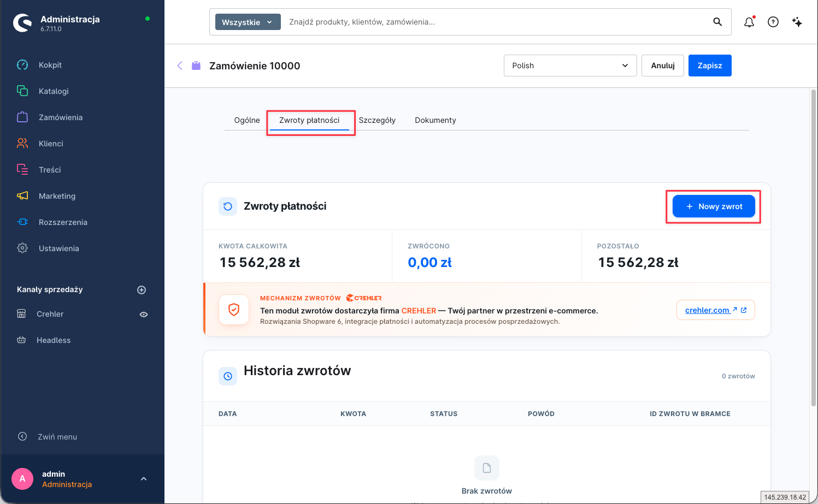Click the POWÓD column header
Image resolution: width=818 pixels, height=504 pixels.
tap(541, 414)
